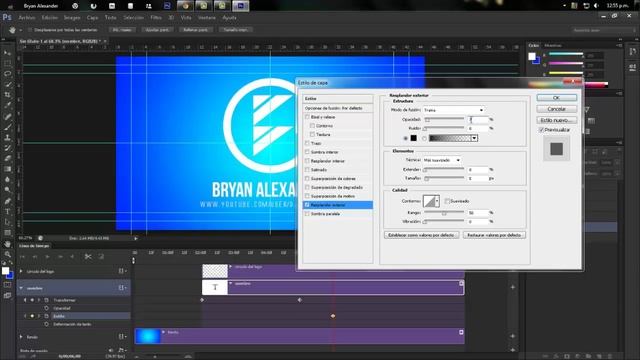This screenshot has width=640, height=360.
Task: Open the Photoshop taskbar icon
Action: 240,6
